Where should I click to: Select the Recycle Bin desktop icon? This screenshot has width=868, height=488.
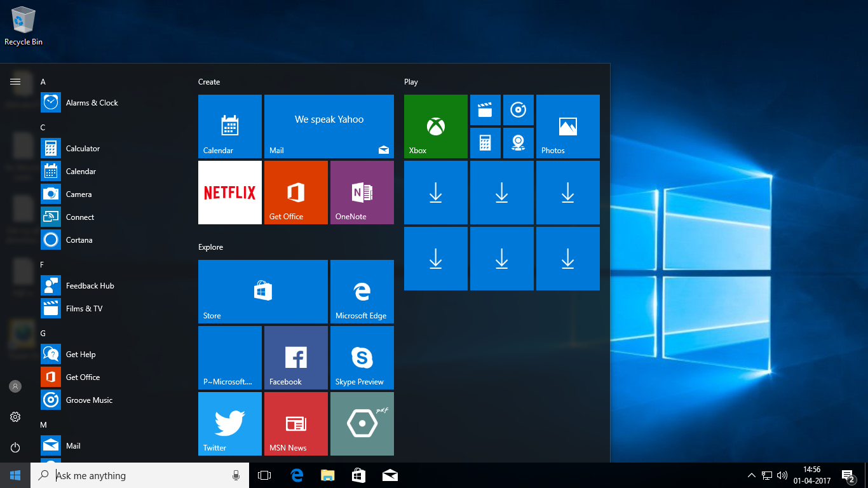pyautogui.click(x=24, y=27)
